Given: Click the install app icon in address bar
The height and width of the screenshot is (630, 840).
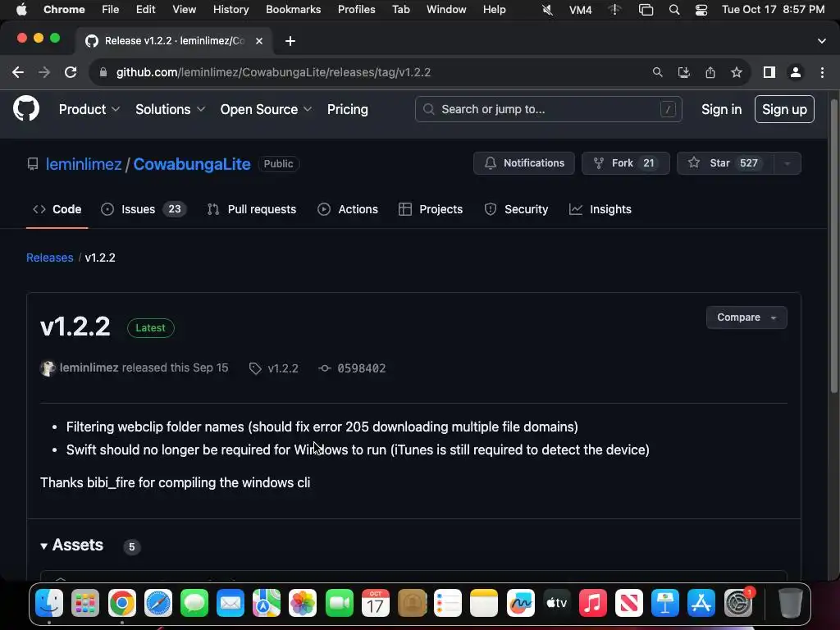Looking at the screenshot, I should [684, 72].
